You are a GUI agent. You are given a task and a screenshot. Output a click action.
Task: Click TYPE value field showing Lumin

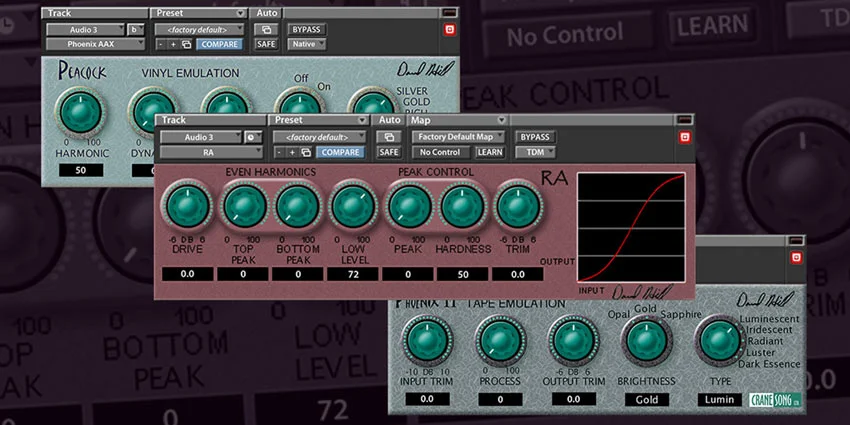click(x=719, y=400)
